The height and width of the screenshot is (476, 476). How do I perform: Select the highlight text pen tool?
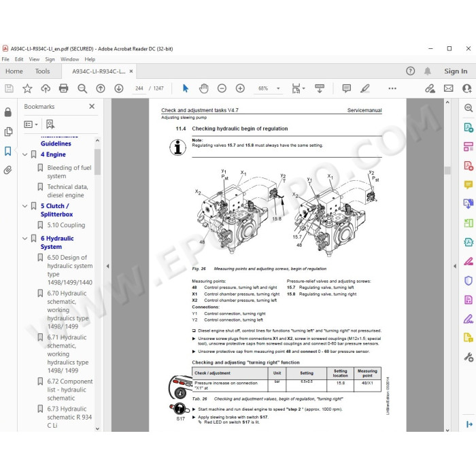[x=365, y=88]
